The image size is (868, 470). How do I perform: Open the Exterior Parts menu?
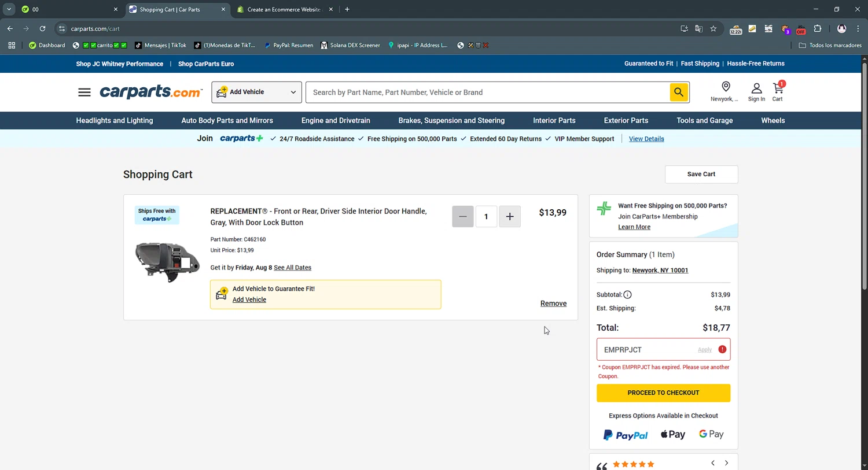pyautogui.click(x=626, y=120)
